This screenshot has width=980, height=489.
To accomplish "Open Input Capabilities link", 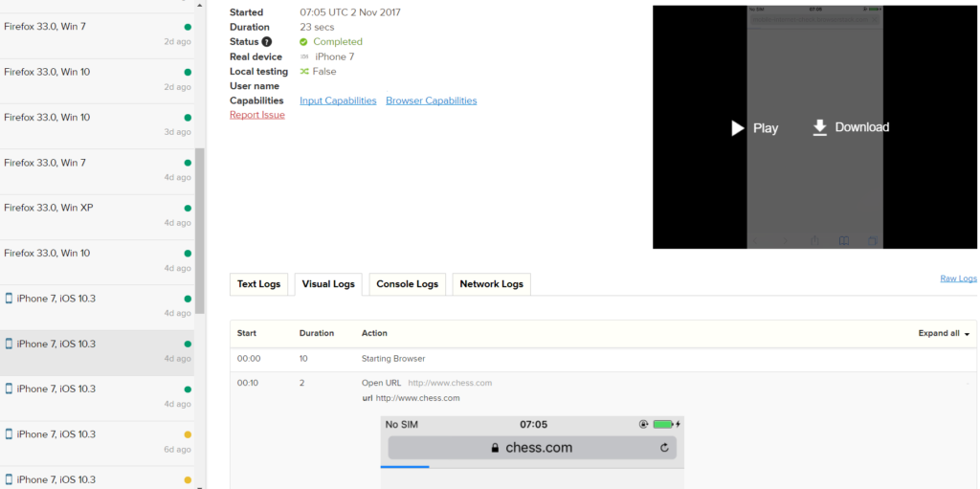I will (x=338, y=100).
